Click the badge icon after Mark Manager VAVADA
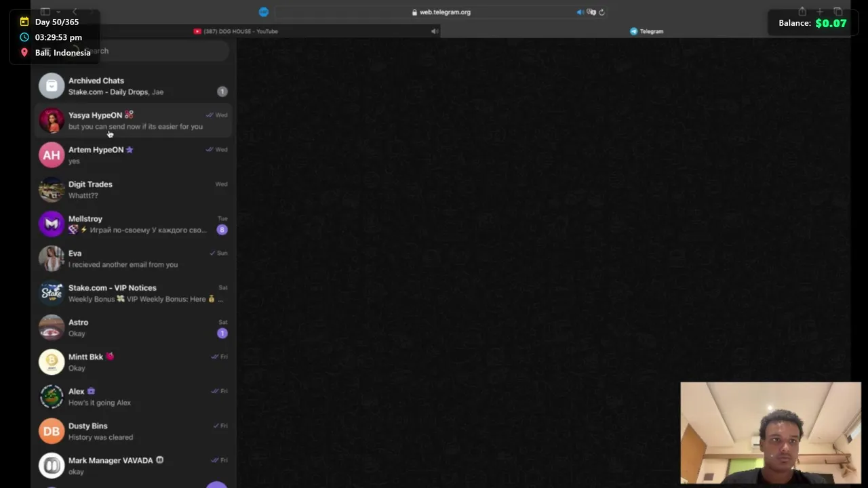Viewport: 868px width, 488px height. (160, 460)
